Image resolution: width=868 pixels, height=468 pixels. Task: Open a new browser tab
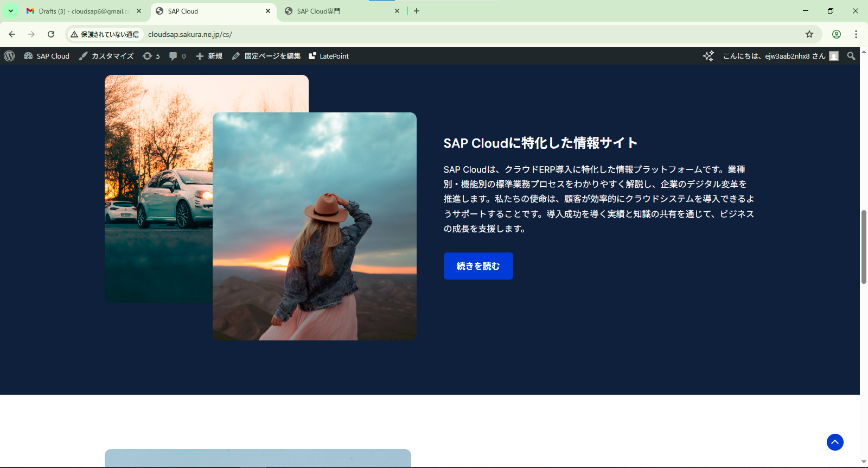(x=417, y=11)
